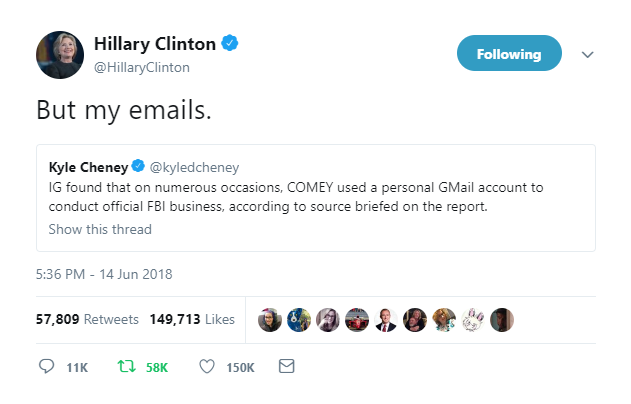Click Hillary Clinton's verified badge
The image size is (631, 404).
point(230,45)
